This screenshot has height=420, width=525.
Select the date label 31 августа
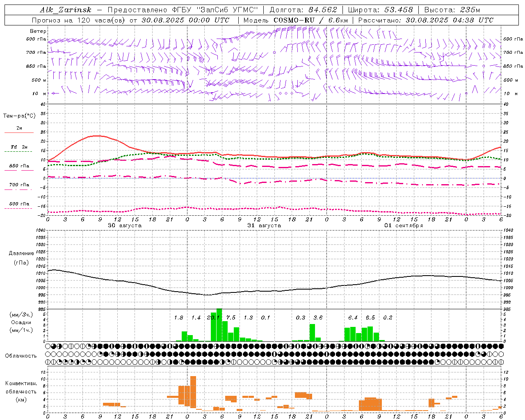tap(264, 226)
